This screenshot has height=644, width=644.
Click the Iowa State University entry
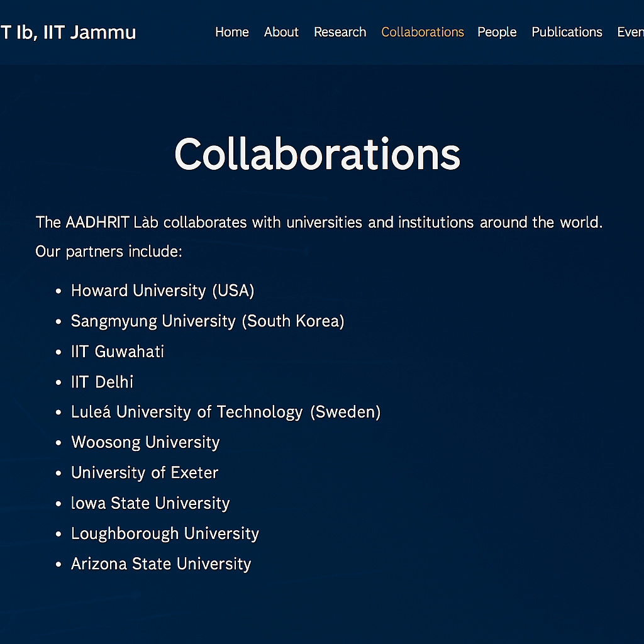pyautogui.click(x=150, y=503)
